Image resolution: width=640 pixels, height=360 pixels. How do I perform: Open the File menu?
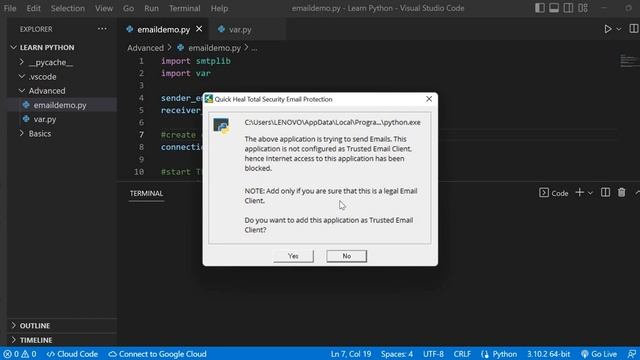point(10,8)
